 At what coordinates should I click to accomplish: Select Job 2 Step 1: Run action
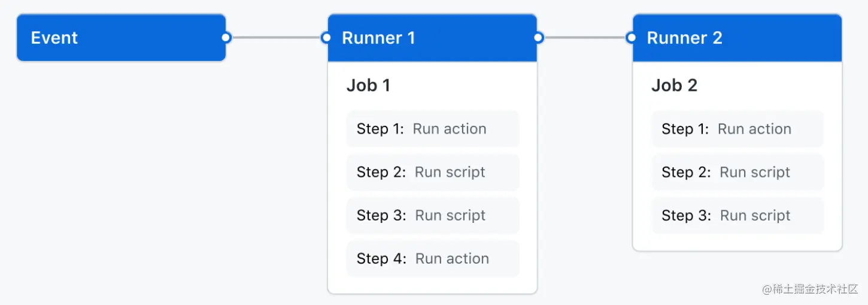(x=737, y=129)
